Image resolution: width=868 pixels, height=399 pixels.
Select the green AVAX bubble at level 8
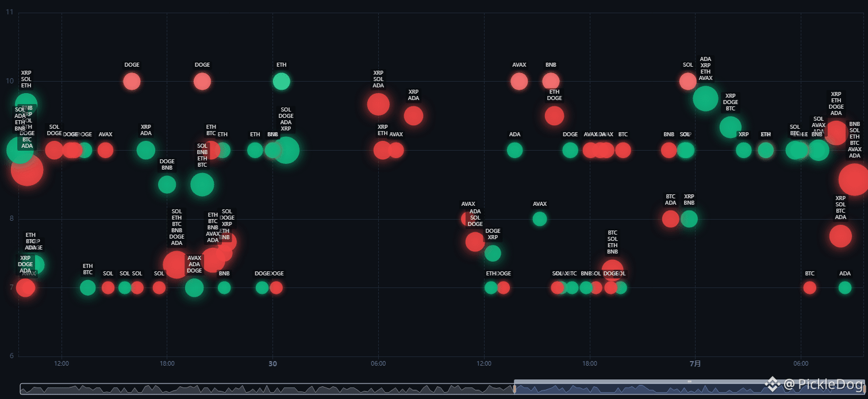(540, 219)
